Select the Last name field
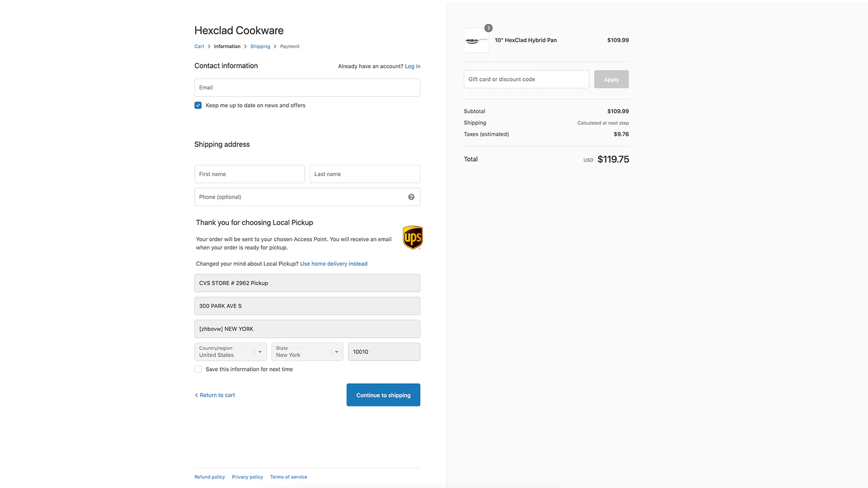Screen dimensions: 868x488 click(365, 174)
